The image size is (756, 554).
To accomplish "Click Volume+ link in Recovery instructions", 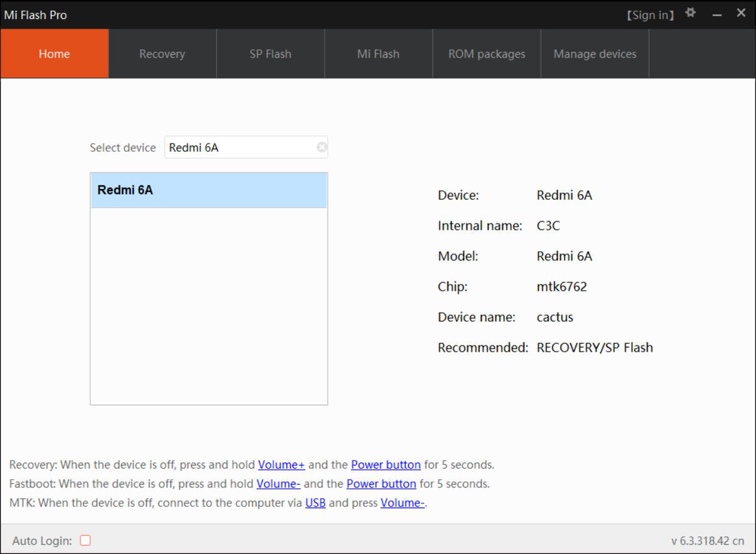I will [281, 465].
